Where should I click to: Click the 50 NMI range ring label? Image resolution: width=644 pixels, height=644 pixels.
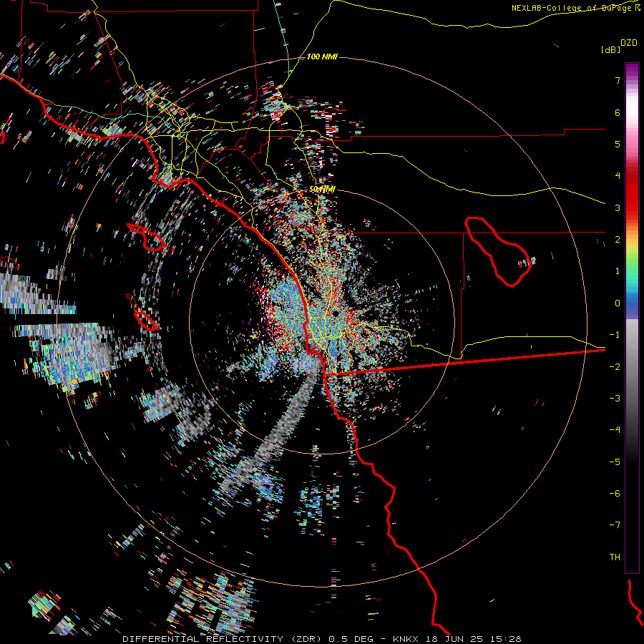(322, 189)
